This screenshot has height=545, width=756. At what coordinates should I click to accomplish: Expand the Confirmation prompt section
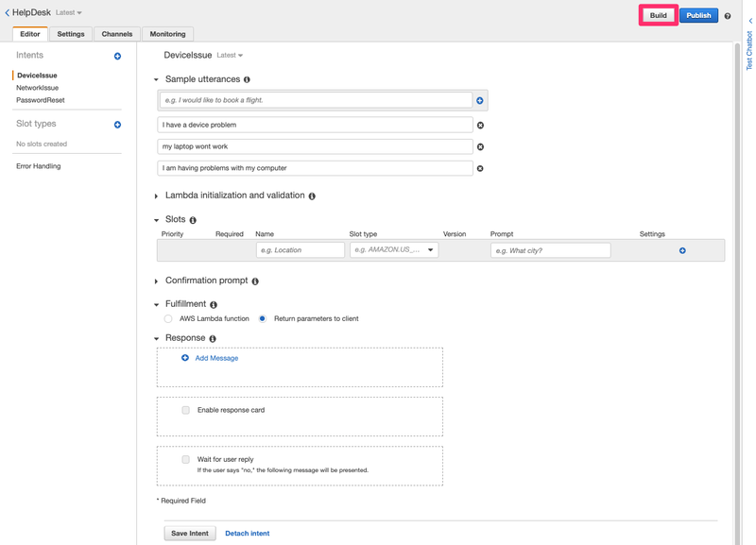pos(156,281)
